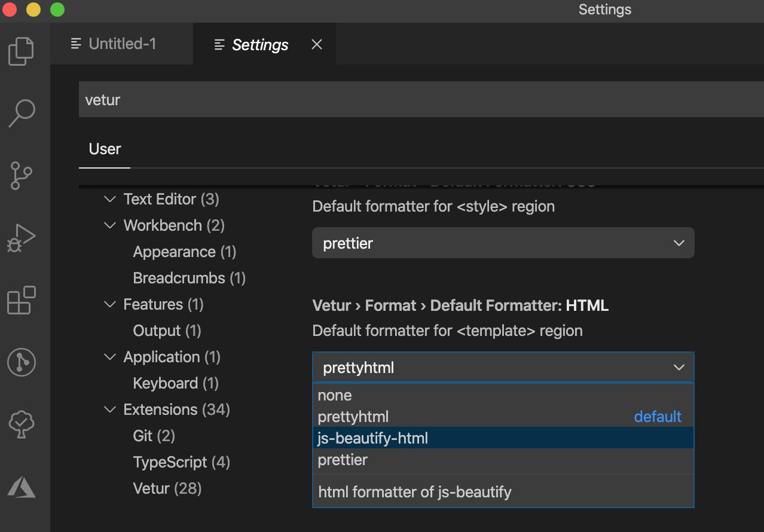Switch to the Untitled-1 tab
764x532 pixels.
click(122, 44)
